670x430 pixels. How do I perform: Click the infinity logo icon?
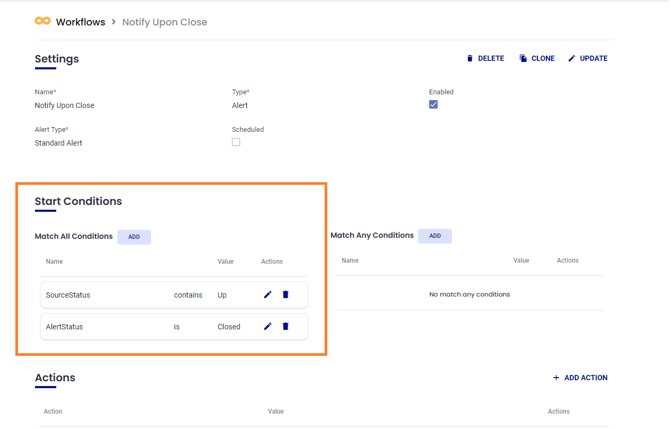(42, 21)
